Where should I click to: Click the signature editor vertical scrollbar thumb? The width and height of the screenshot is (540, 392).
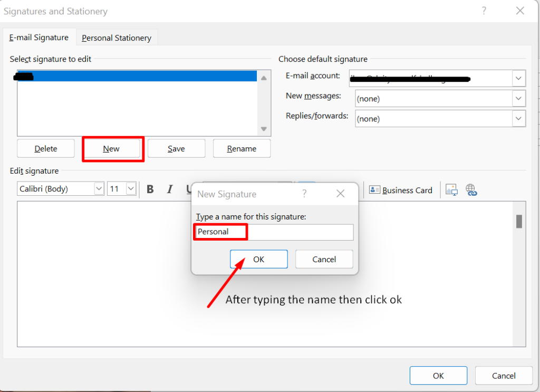pos(519,221)
